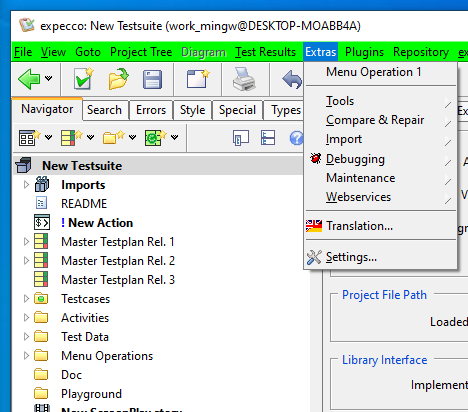
Task: Select the Doc folder
Action: click(x=71, y=375)
